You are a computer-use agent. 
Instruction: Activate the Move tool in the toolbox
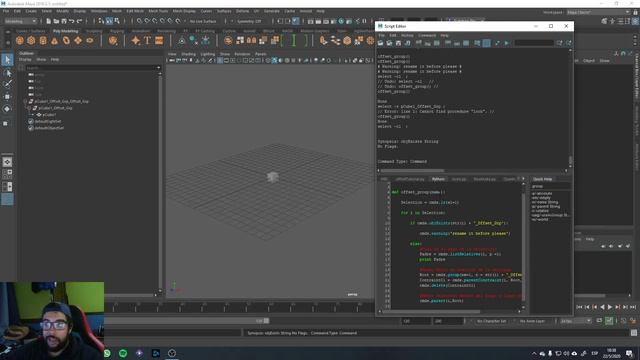pyautogui.click(x=7, y=97)
